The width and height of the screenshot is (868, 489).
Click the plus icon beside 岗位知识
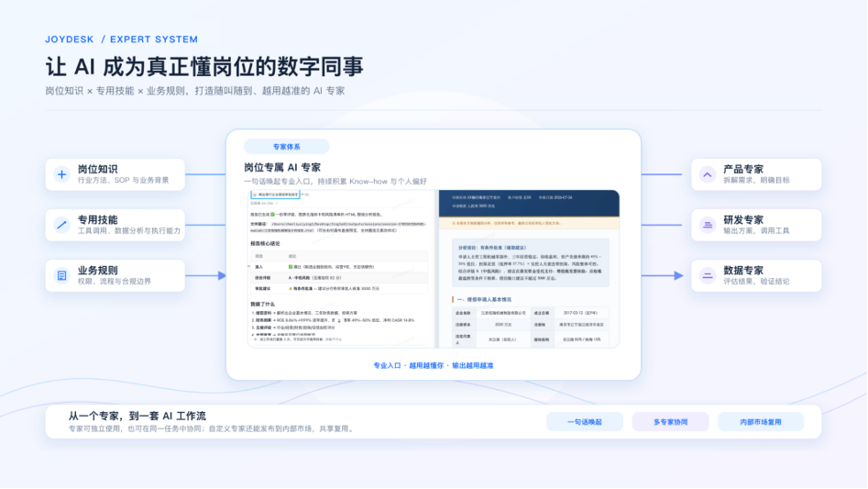point(62,174)
